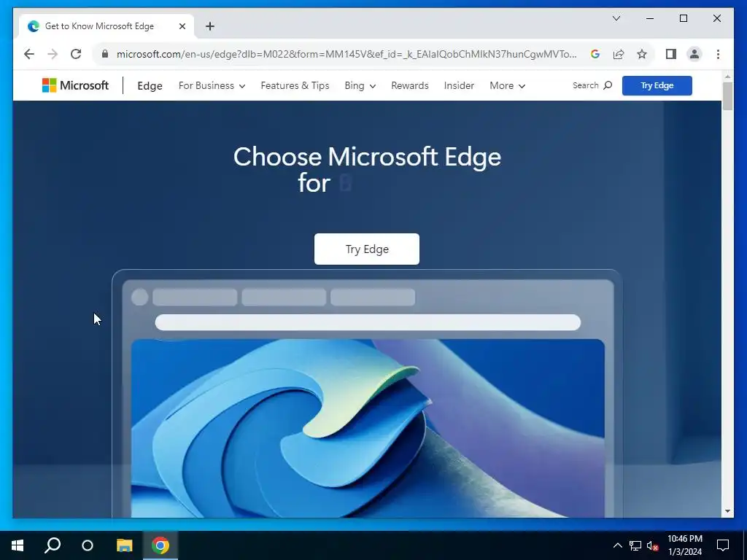Open the Chrome three-dot menu
Image resolution: width=747 pixels, height=560 pixels.
(718, 54)
